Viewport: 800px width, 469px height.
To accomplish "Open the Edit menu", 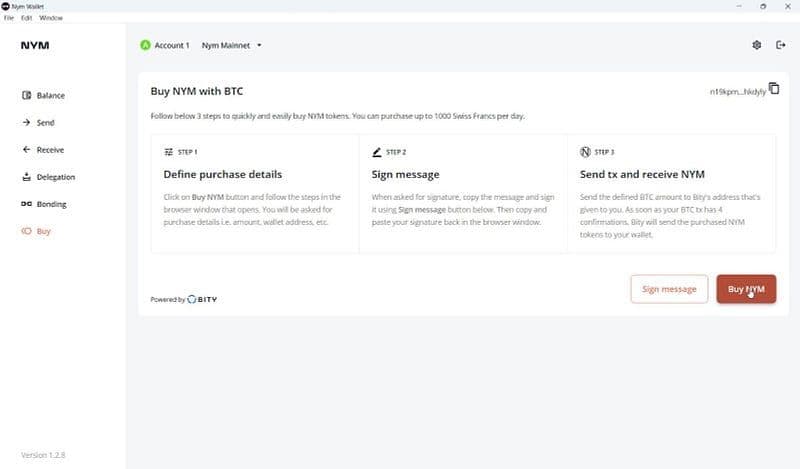I will pos(26,18).
